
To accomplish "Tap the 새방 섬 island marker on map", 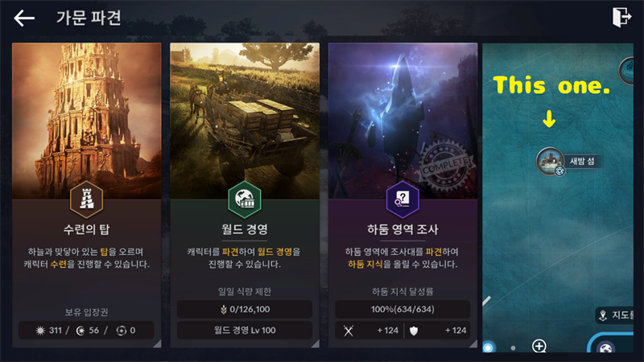I will point(551,161).
